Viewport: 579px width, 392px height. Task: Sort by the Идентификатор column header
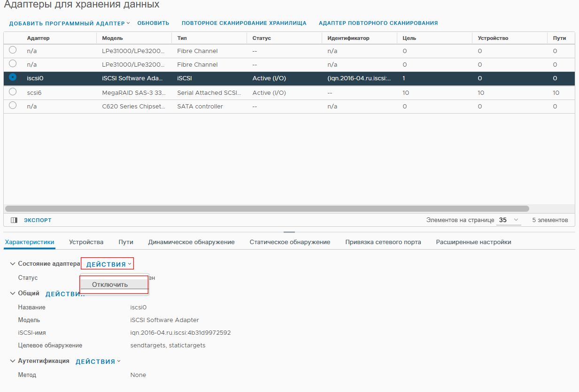(348, 38)
